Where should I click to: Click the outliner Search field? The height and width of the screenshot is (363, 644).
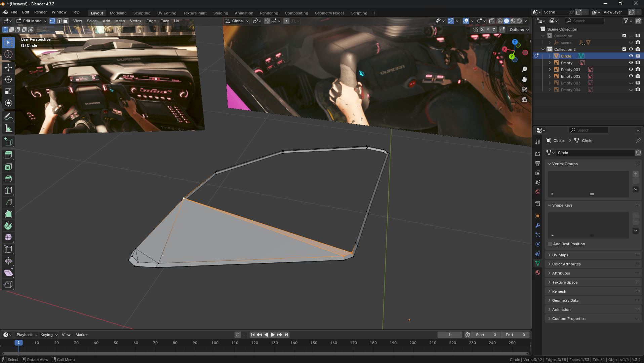click(x=585, y=21)
